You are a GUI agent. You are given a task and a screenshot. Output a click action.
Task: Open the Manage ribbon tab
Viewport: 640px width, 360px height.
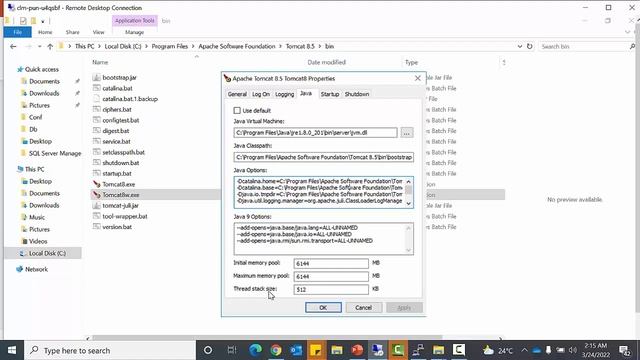(134, 32)
